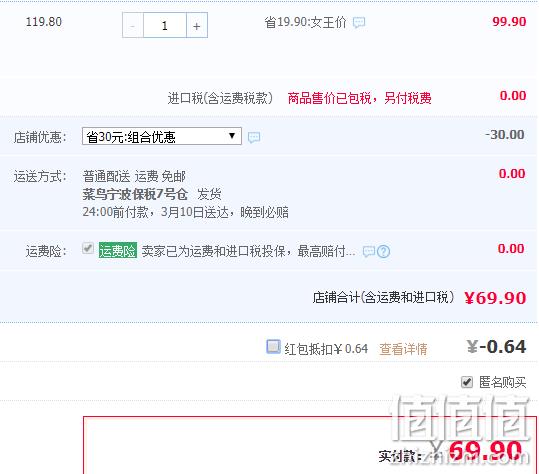Toggle the 运费险 checkbox

tap(88, 247)
